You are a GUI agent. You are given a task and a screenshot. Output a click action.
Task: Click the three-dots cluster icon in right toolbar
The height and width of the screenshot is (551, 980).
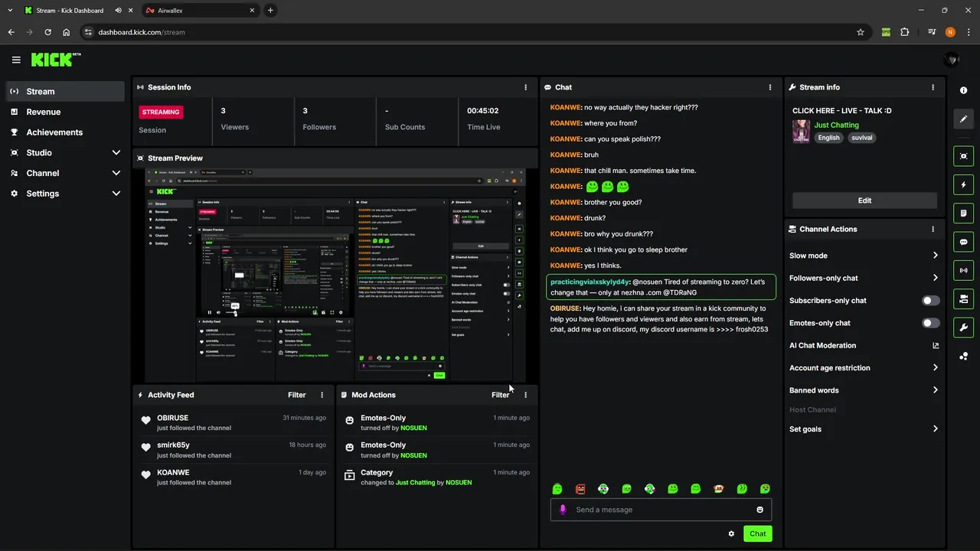963,356
